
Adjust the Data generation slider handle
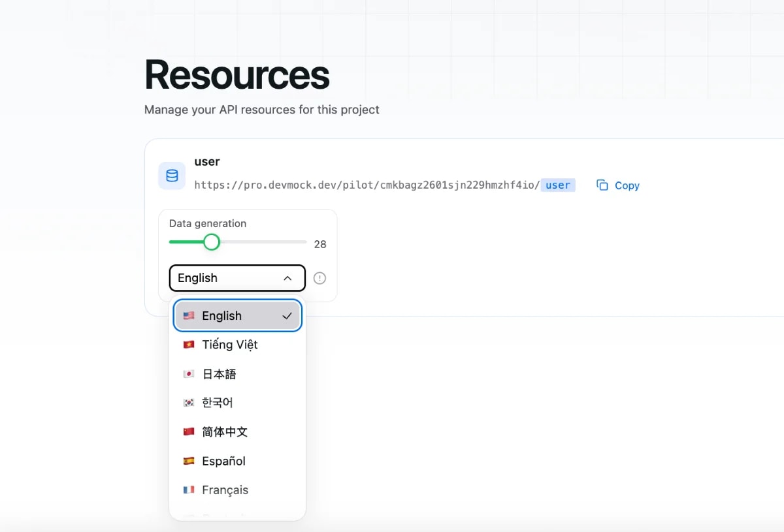212,242
